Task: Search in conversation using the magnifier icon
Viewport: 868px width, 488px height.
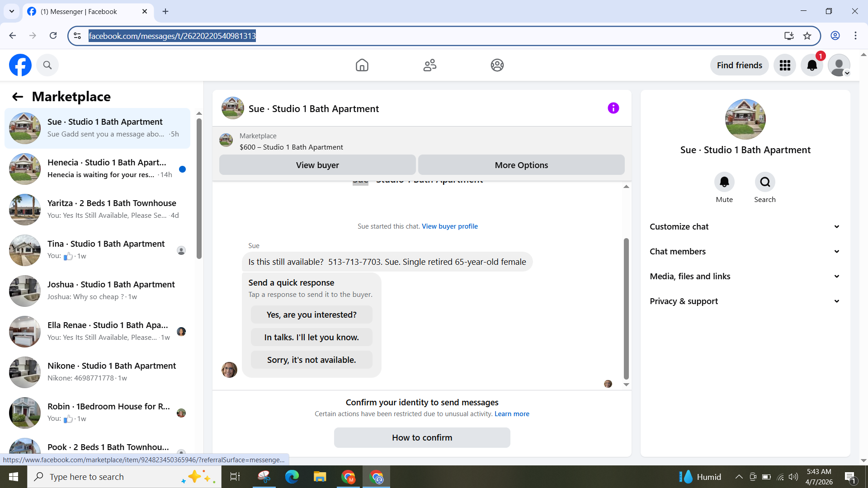Action: (x=765, y=182)
